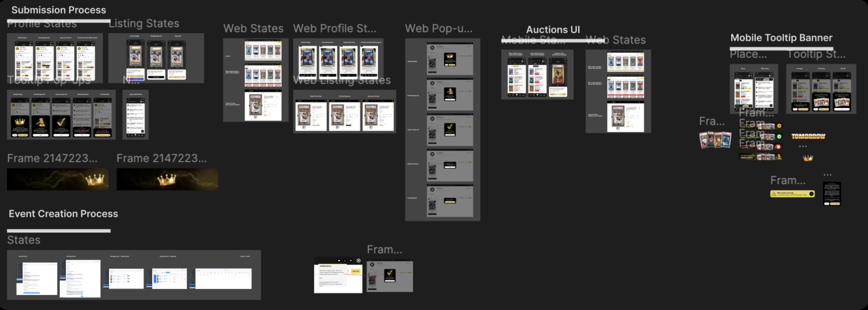
Task: Click the checkmark popup in Web Pop-ups
Action: coord(450,129)
